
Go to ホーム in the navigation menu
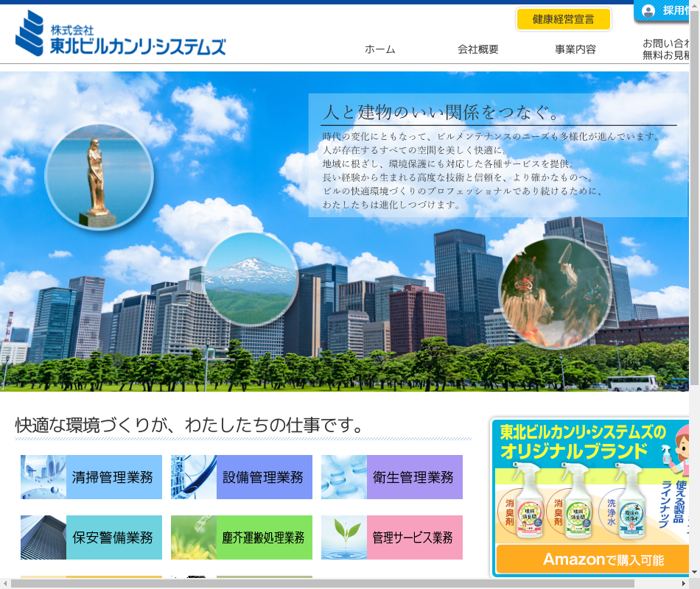[379, 49]
